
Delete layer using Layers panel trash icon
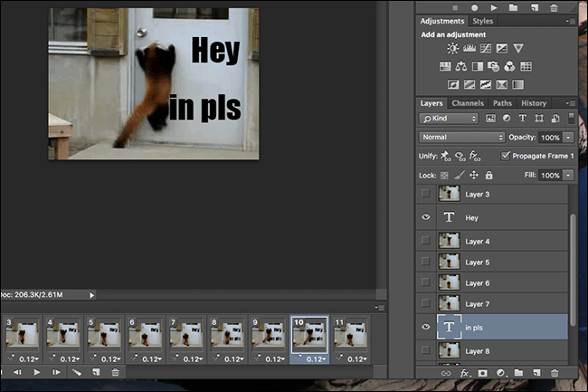(554, 372)
